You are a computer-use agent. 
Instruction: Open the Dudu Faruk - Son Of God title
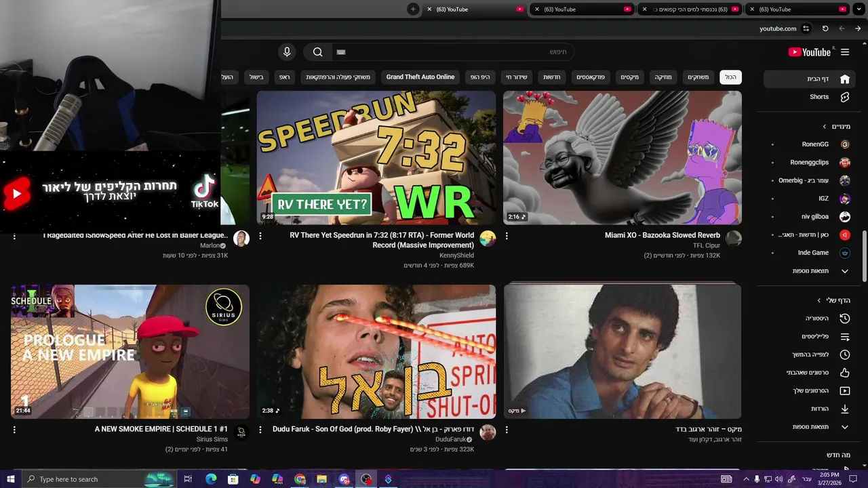[x=373, y=429]
